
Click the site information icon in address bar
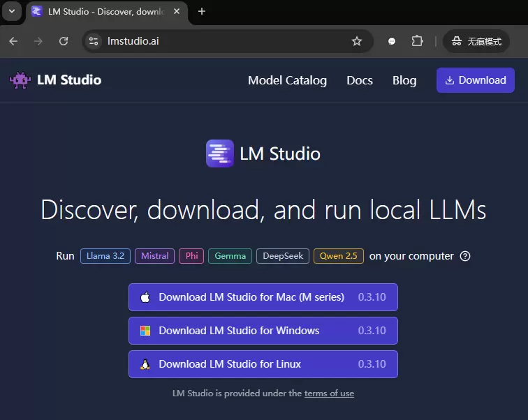pyautogui.click(x=94, y=41)
